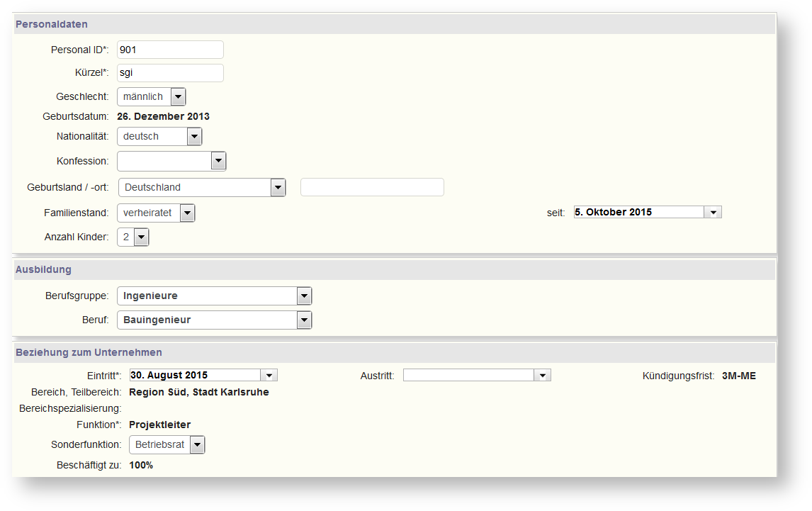Open the Eintritt date dropdown
The height and width of the screenshot is (511, 812).
coord(269,376)
